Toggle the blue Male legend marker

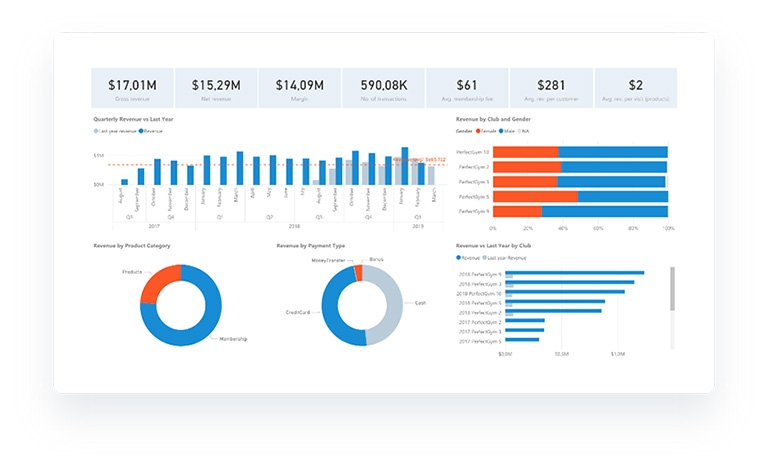click(x=501, y=131)
